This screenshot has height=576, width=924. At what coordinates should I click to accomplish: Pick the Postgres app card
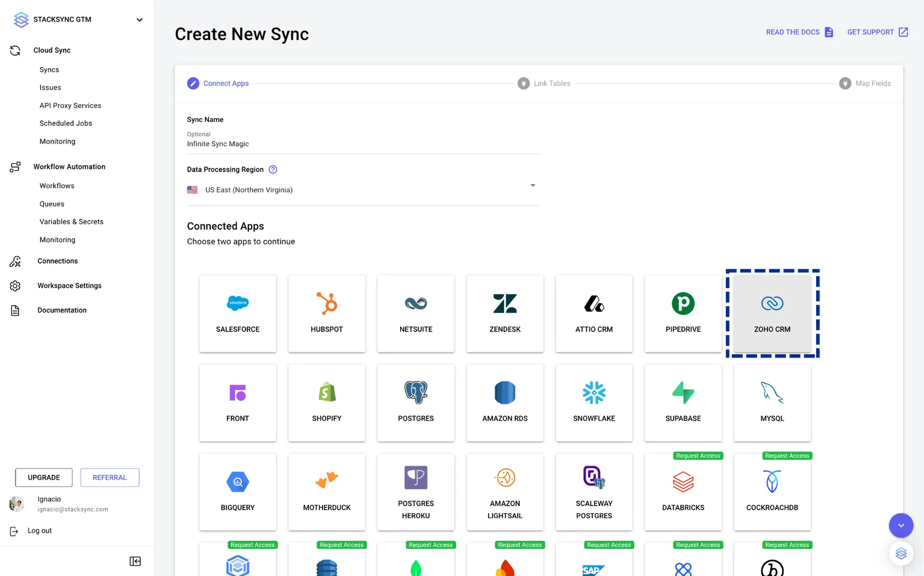(x=416, y=403)
